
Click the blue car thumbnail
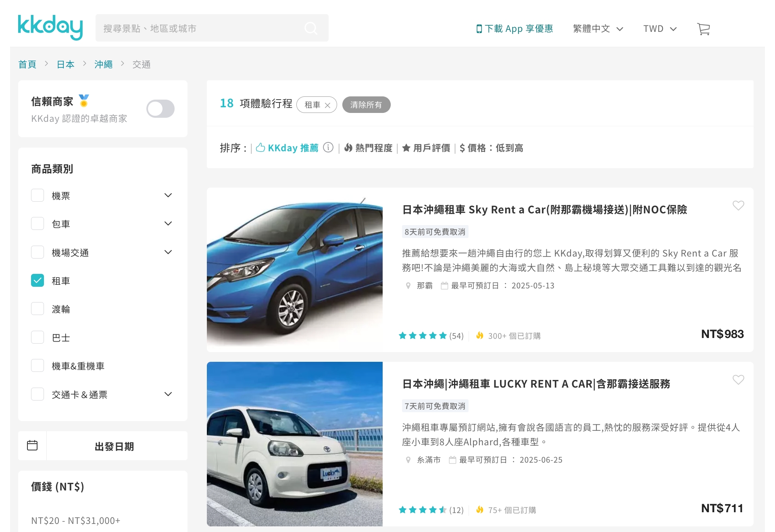pos(295,270)
